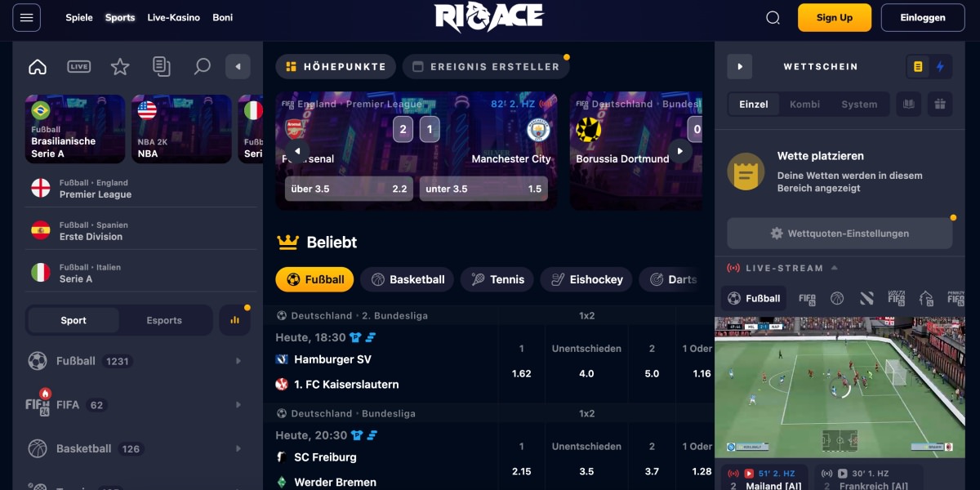980x490 pixels.
Task: Collapse the Live-Stream section
Action: 834,268
